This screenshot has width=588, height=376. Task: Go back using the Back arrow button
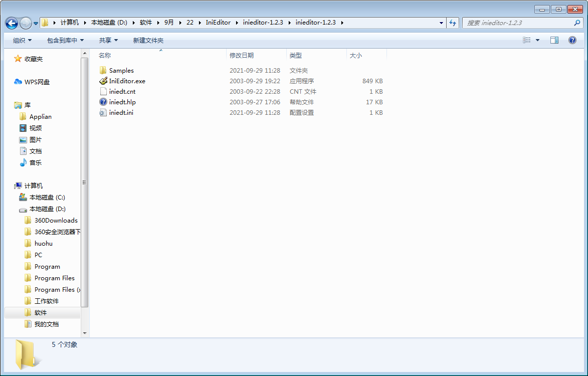pyautogui.click(x=11, y=23)
